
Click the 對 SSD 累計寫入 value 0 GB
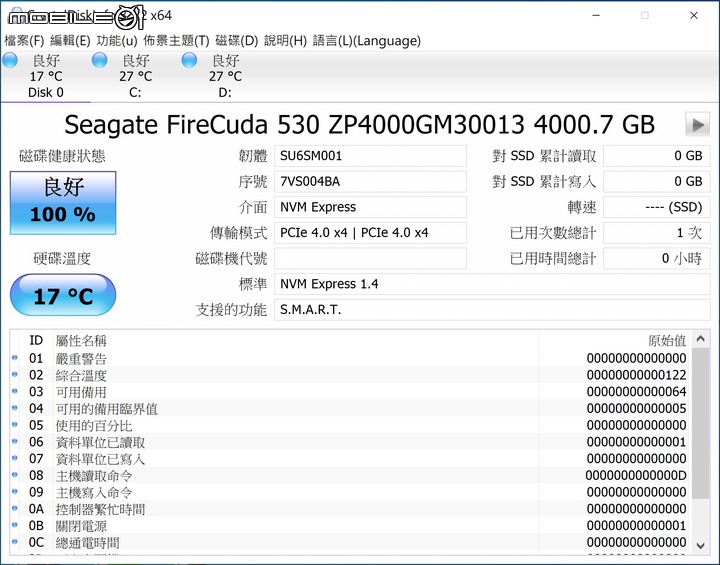[657, 182]
